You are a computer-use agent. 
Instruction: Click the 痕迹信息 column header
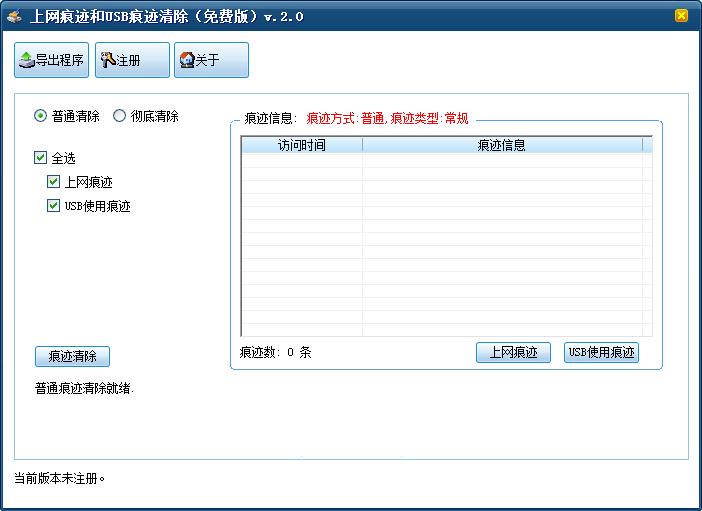501,145
